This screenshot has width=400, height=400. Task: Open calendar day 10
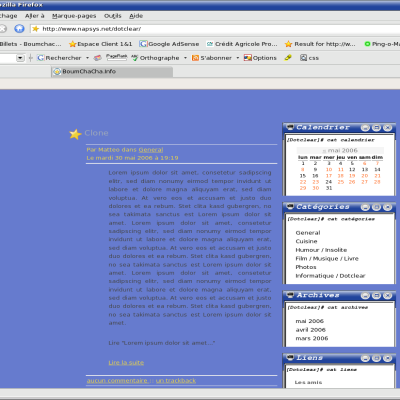pos(329,170)
